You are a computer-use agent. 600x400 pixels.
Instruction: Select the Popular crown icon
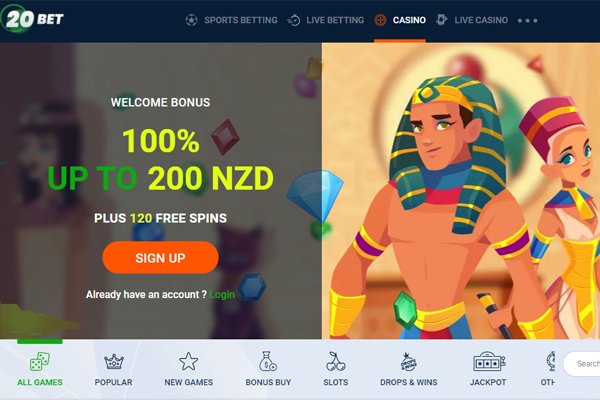(114, 361)
